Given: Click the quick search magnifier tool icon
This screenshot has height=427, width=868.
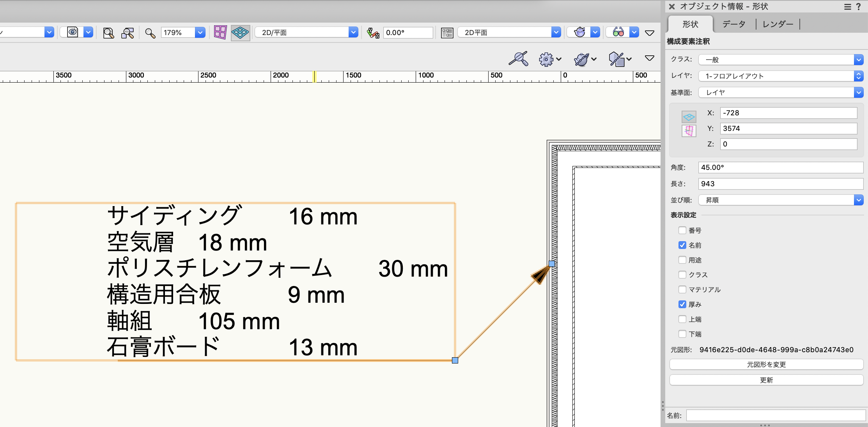Looking at the screenshot, I should pos(519,59).
